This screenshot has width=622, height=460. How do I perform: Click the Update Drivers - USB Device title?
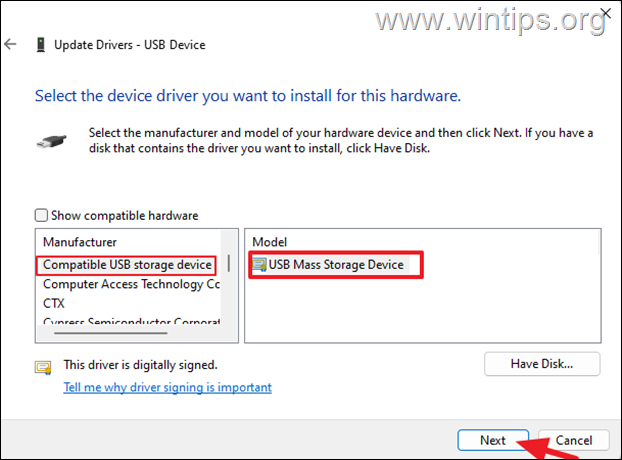[x=118, y=45]
